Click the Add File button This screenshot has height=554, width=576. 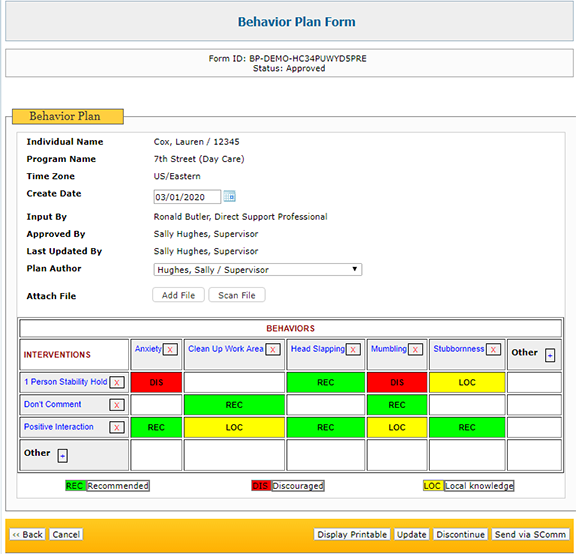tap(179, 295)
